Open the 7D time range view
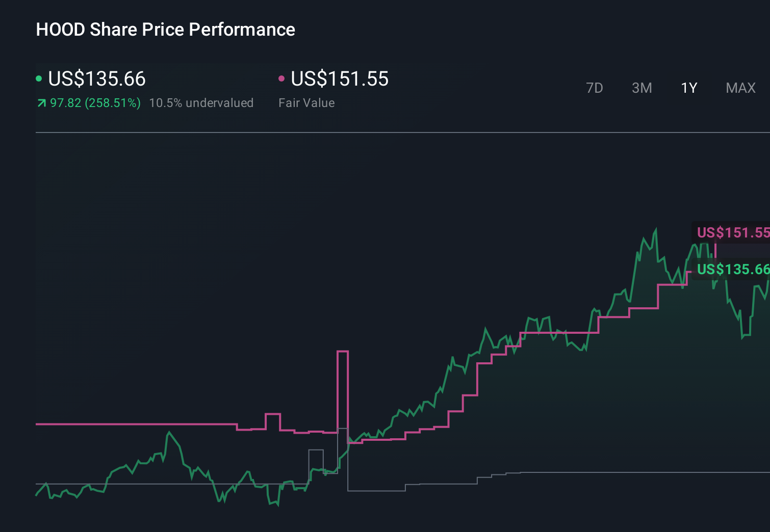The height and width of the screenshot is (532, 770). point(595,88)
